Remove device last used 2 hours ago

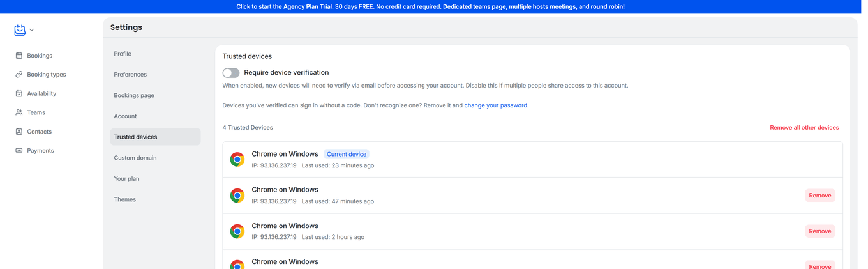pyautogui.click(x=820, y=231)
